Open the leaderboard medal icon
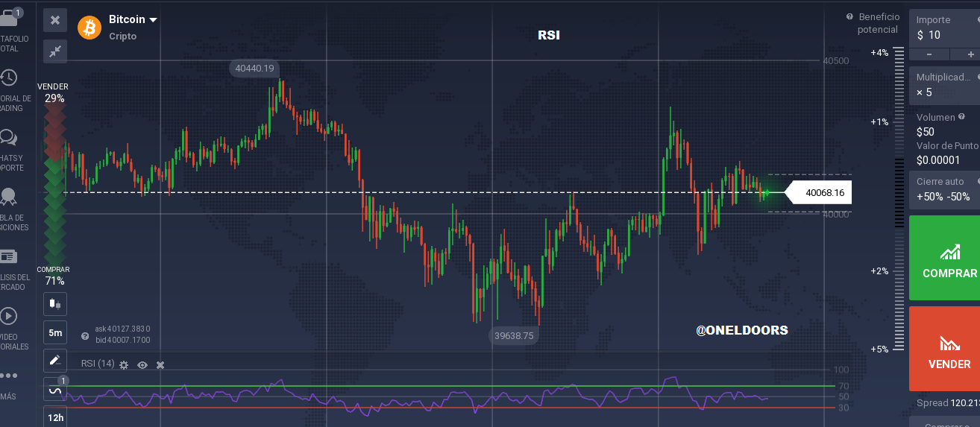This screenshot has height=427, width=980. tap(9, 197)
